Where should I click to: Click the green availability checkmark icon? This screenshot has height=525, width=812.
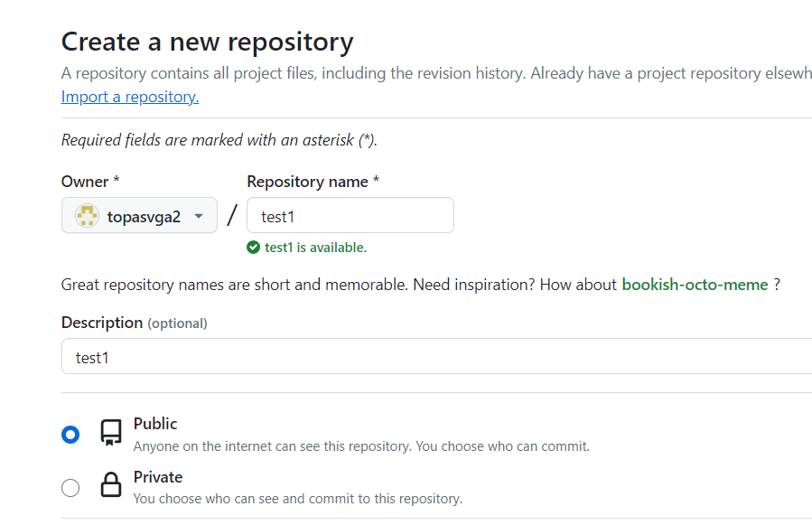(254, 247)
